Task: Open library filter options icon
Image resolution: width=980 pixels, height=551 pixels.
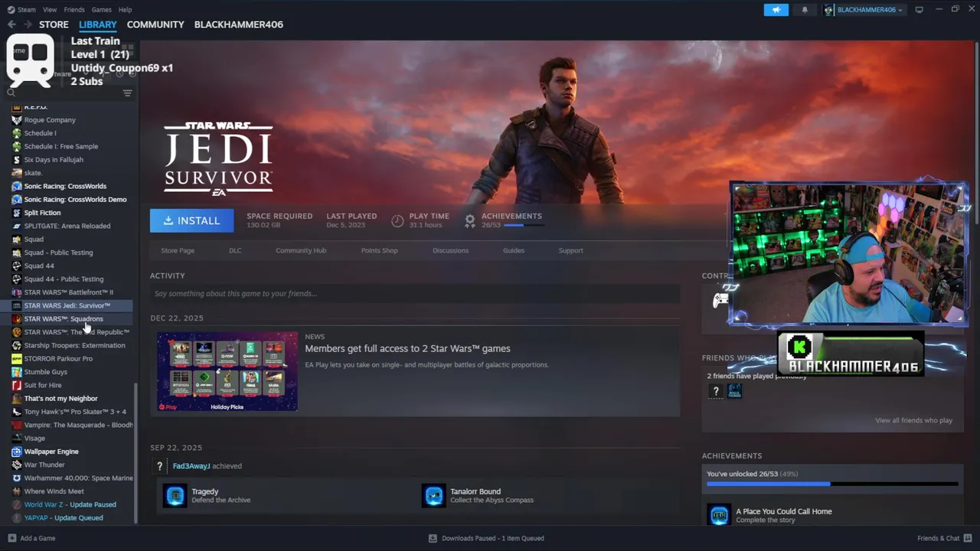Action: (127, 93)
